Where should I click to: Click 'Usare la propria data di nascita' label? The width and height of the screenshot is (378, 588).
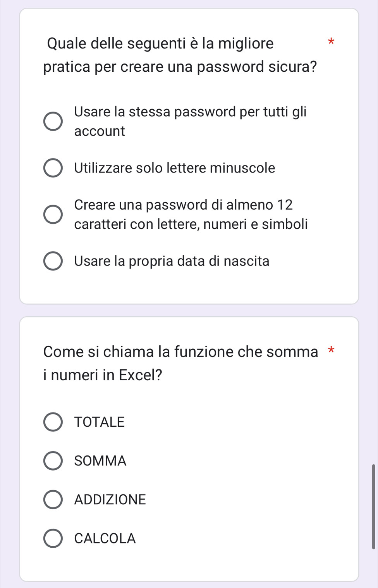172,261
